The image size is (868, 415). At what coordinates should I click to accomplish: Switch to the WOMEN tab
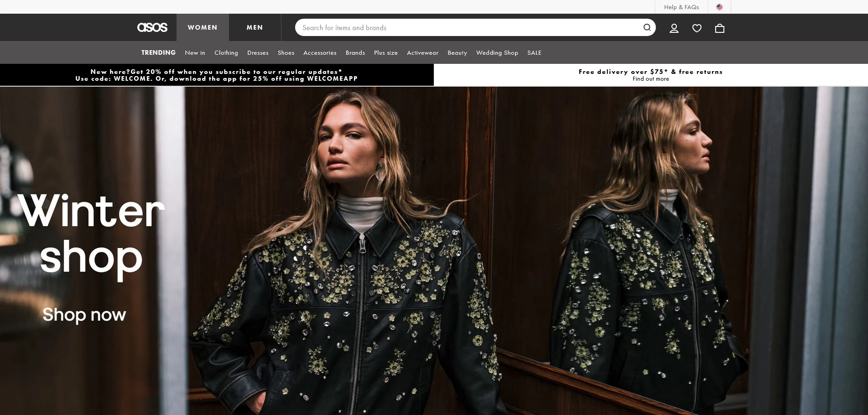[x=203, y=27]
